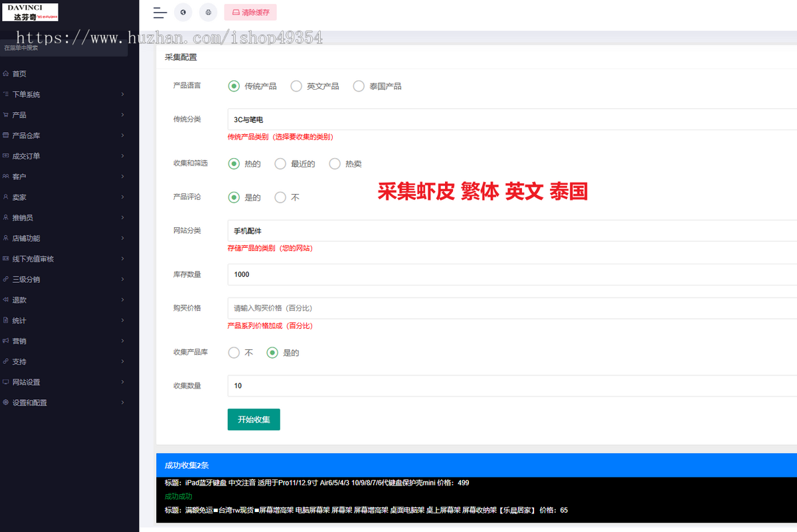Click the 满额免运 屏幕增高架 result line
The width and height of the screenshot is (797, 532).
(x=366, y=510)
